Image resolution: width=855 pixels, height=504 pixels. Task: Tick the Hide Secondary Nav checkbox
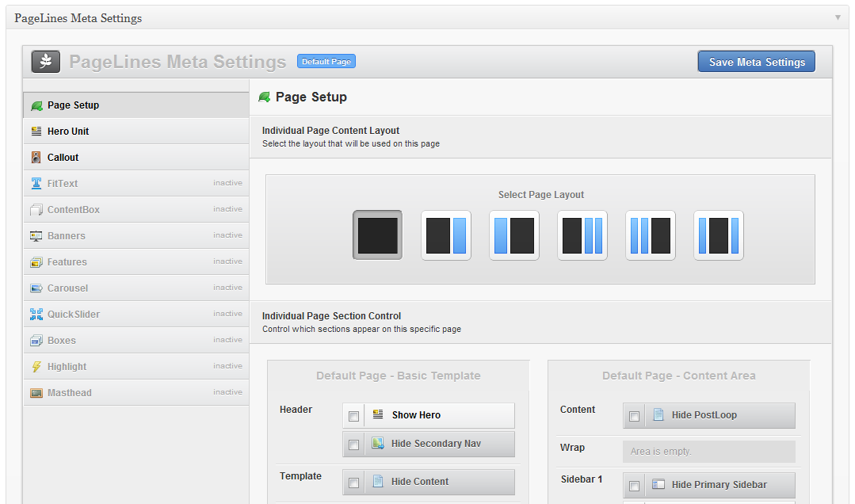click(x=353, y=445)
